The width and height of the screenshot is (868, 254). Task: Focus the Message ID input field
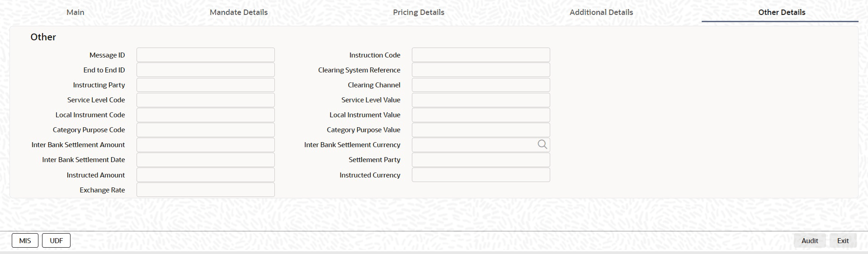coord(205,55)
